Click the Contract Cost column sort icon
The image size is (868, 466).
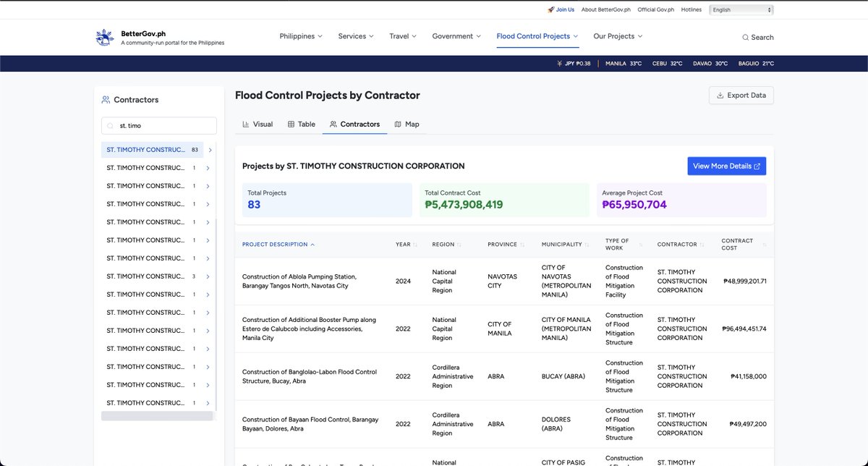pyautogui.click(x=765, y=245)
